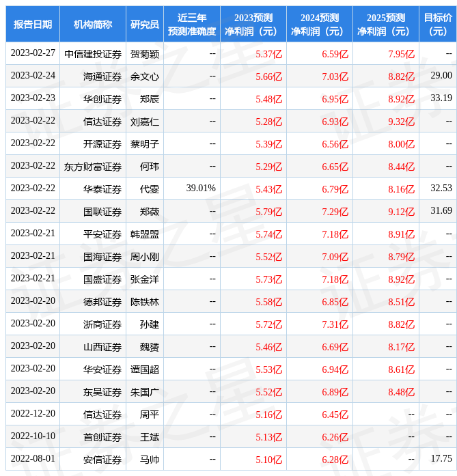
Task: Click analyst name 张金洋
Action: (x=145, y=279)
